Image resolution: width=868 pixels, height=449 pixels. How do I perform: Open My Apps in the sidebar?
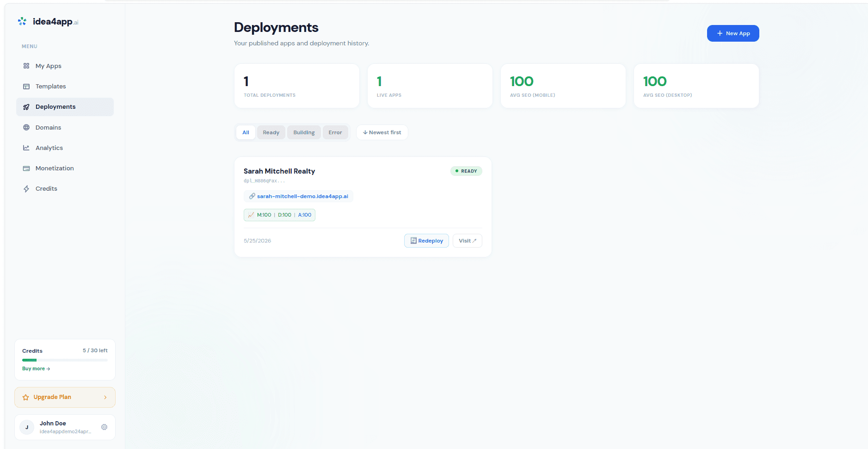pos(65,66)
